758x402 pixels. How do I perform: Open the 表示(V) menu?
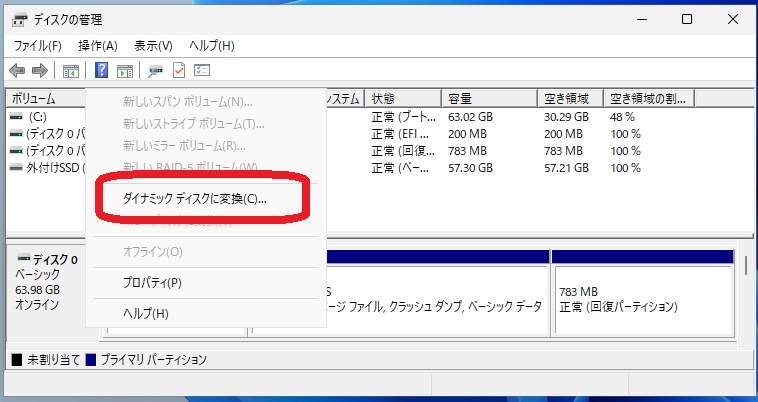coord(153,46)
